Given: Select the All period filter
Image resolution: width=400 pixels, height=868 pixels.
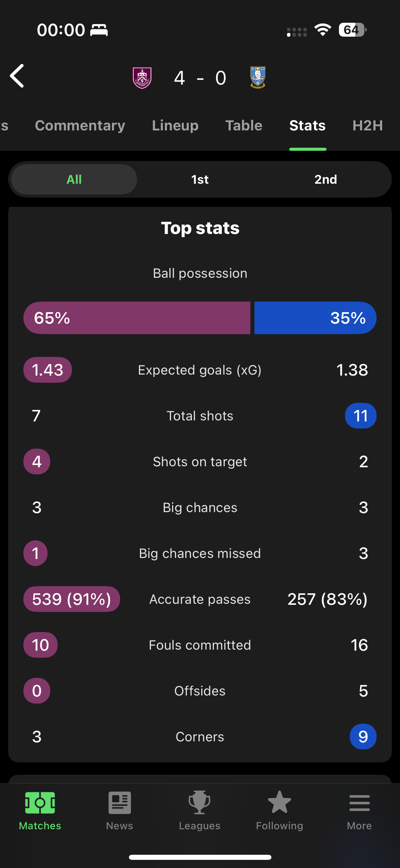Looking at the screenshot, I should pyautogui.click(x=74, y=179).
